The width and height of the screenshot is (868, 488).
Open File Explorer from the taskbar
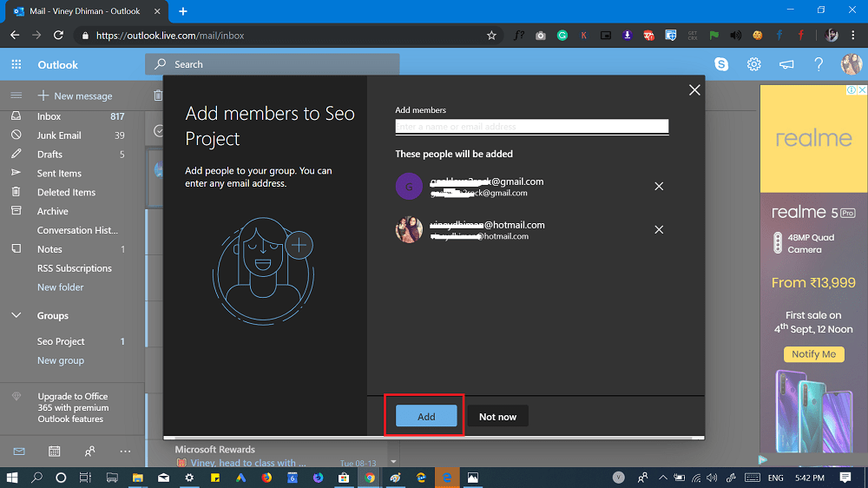click(x=137, y=478)
